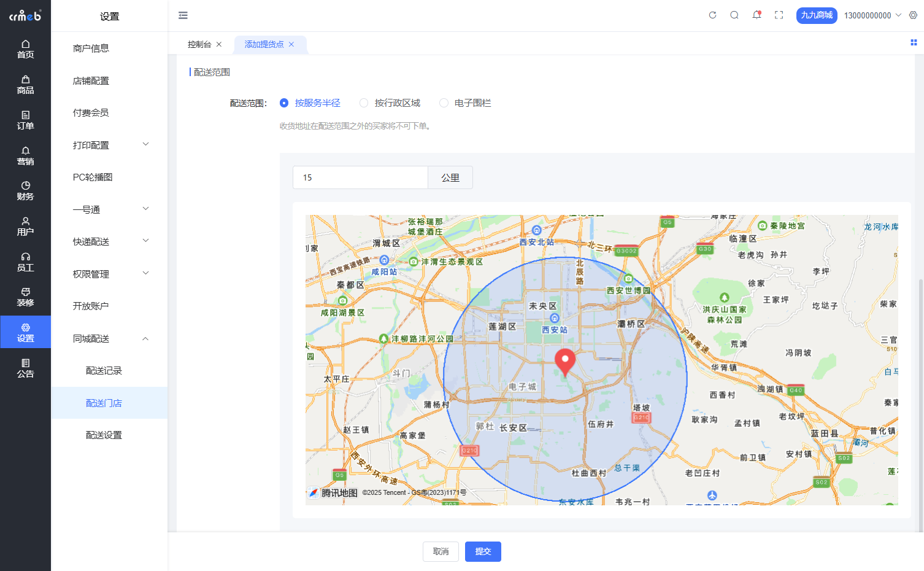Open 配送设置 menu item
Image resolution: width=924 pixels, height=571 pixels.
click(104, 435)
